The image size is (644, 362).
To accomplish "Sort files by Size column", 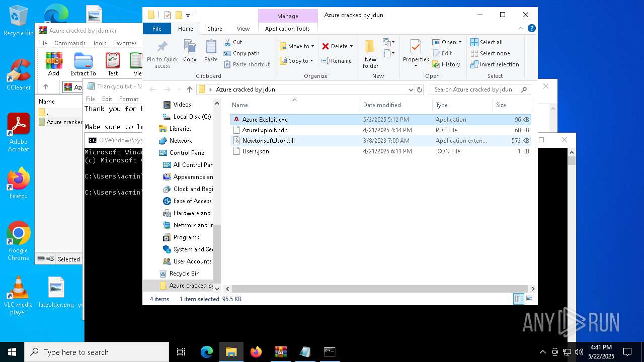I will (x=512, y=105).
